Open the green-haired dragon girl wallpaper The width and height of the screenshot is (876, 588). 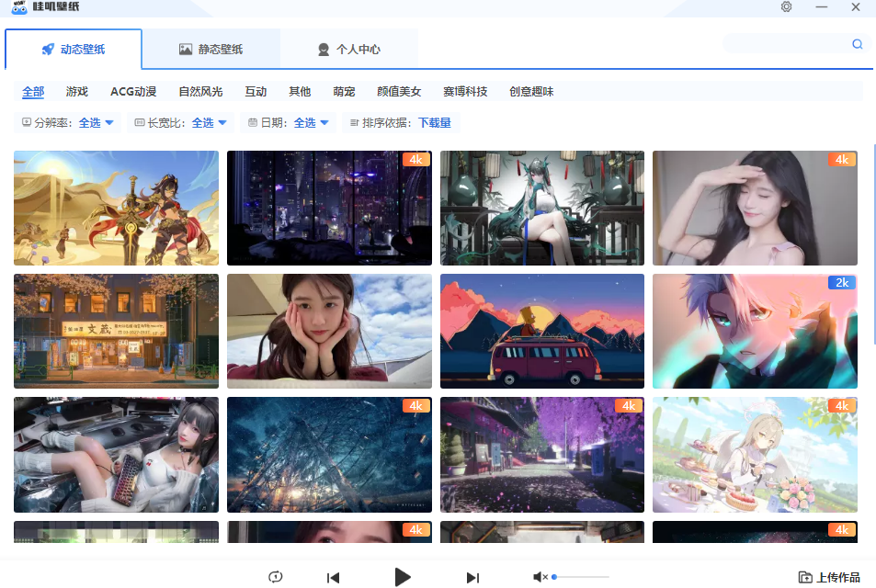pyautogui.click(x=542, y=208)
